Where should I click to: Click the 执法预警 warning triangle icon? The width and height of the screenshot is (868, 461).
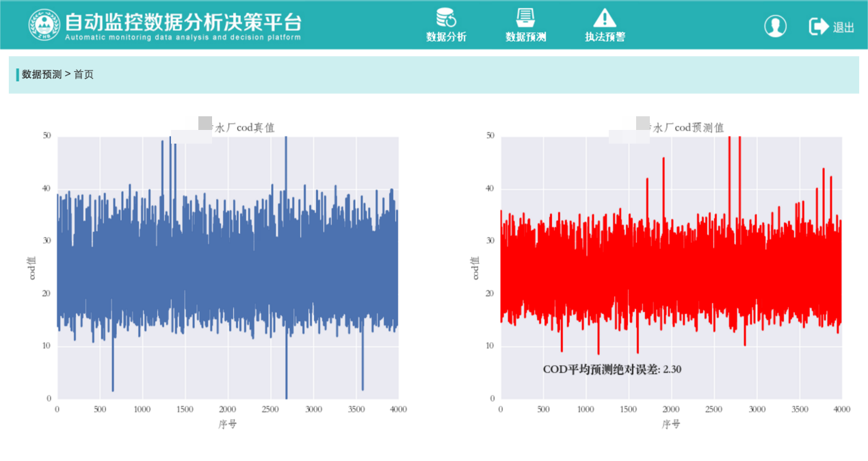(605, 17)
